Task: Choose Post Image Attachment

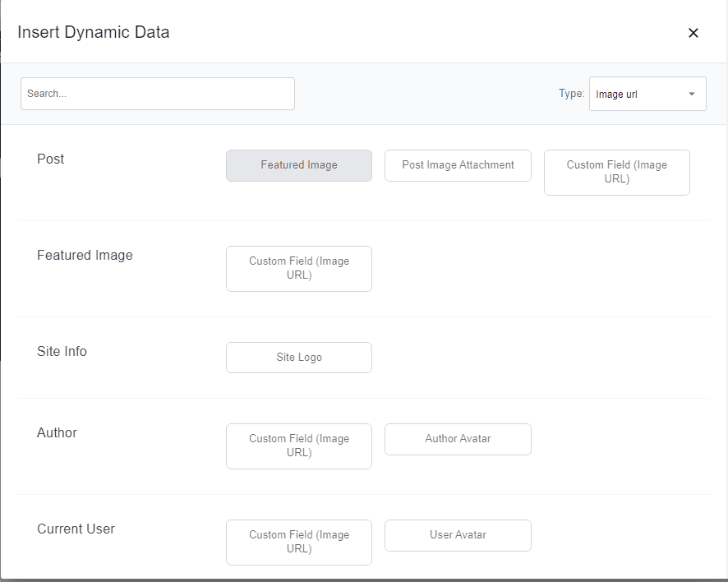Action: pos(458,165)
